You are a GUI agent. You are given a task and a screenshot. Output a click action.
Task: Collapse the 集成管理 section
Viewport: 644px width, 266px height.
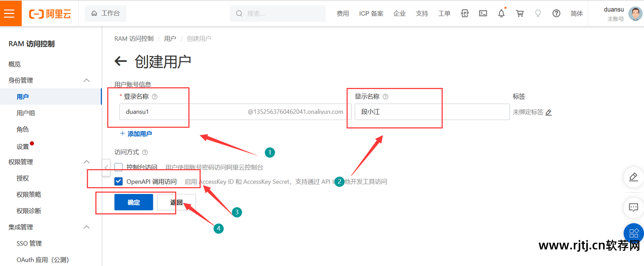tap(87, 227)
